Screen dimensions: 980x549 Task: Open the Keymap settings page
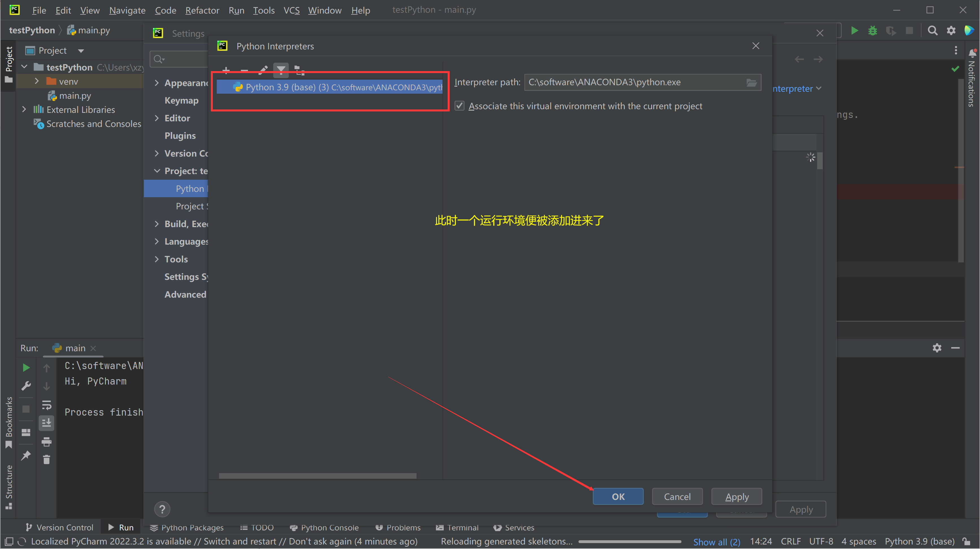(x=181, y=100)
